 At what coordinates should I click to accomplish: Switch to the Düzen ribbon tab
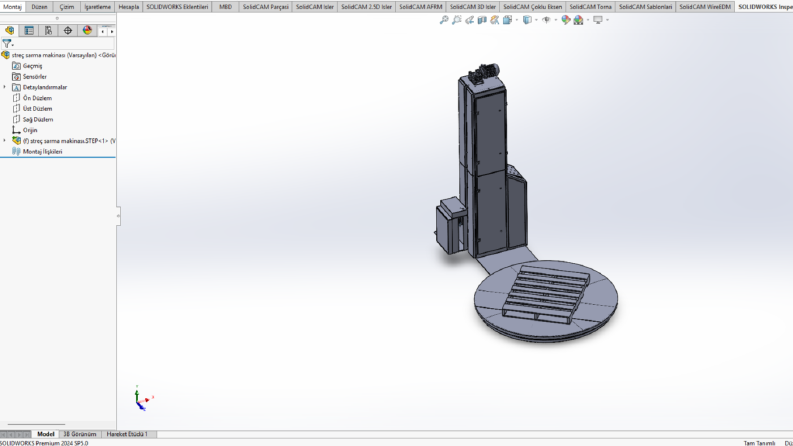coord(39,7)
